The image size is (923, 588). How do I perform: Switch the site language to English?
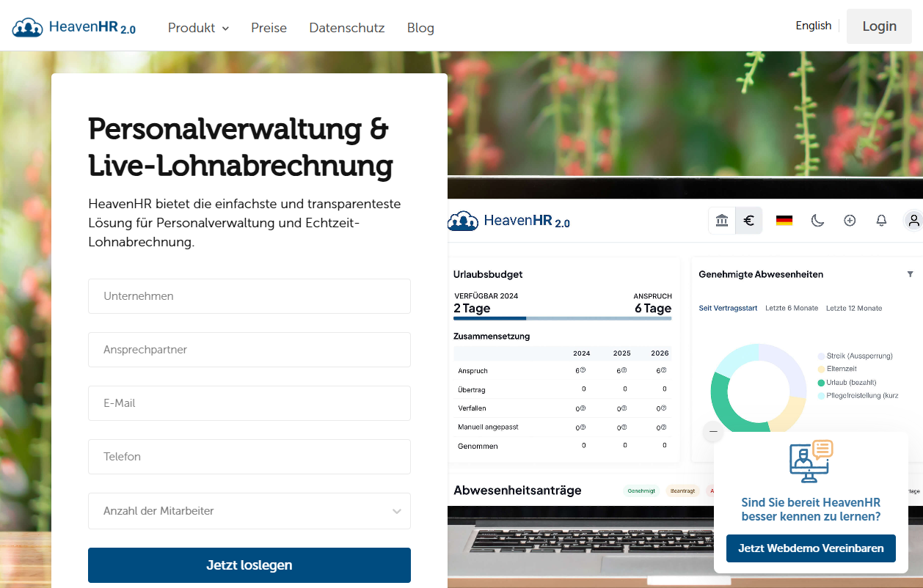pyautogui.click(x=814, y=26)
